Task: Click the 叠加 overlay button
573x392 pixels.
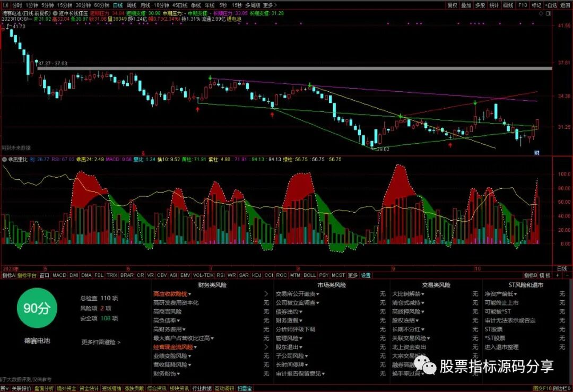Action: (x=466, y=5)
